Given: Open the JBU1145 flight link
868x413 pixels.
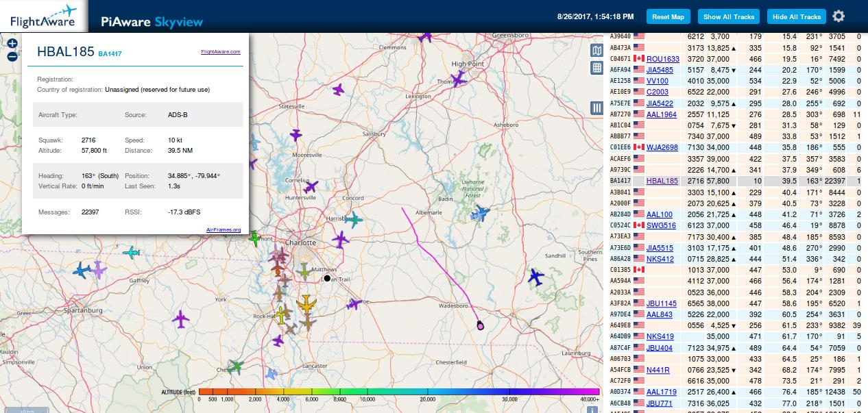Looking at the screenshot, I should pos(662,303).
